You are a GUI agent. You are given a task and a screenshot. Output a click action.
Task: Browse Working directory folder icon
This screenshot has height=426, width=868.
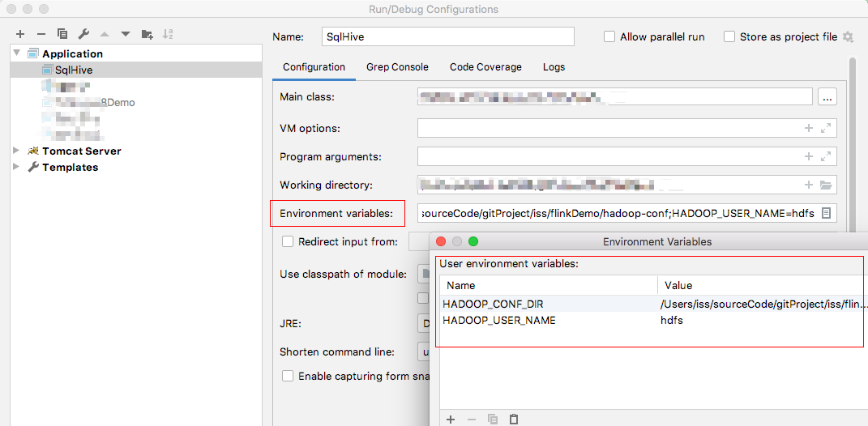pos(826,185)
